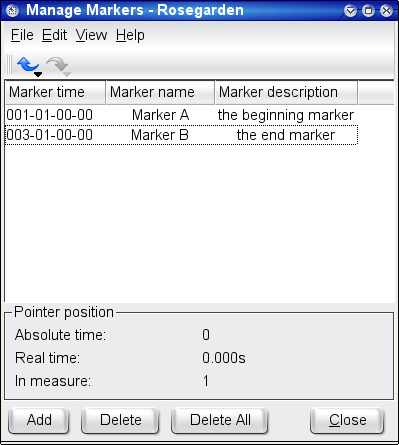This screenshot has width=399, height=445.
Task: Sort by Marker name column header
Action: (x=160, y=92)
